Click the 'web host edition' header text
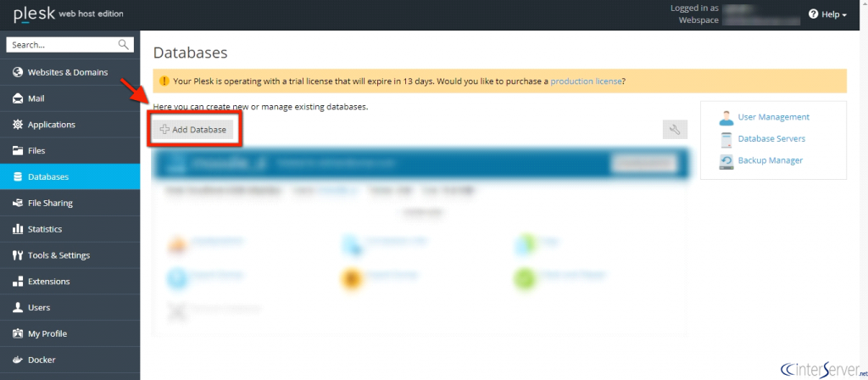The height and width of the screenshot is (380, 868). [92, 14]
